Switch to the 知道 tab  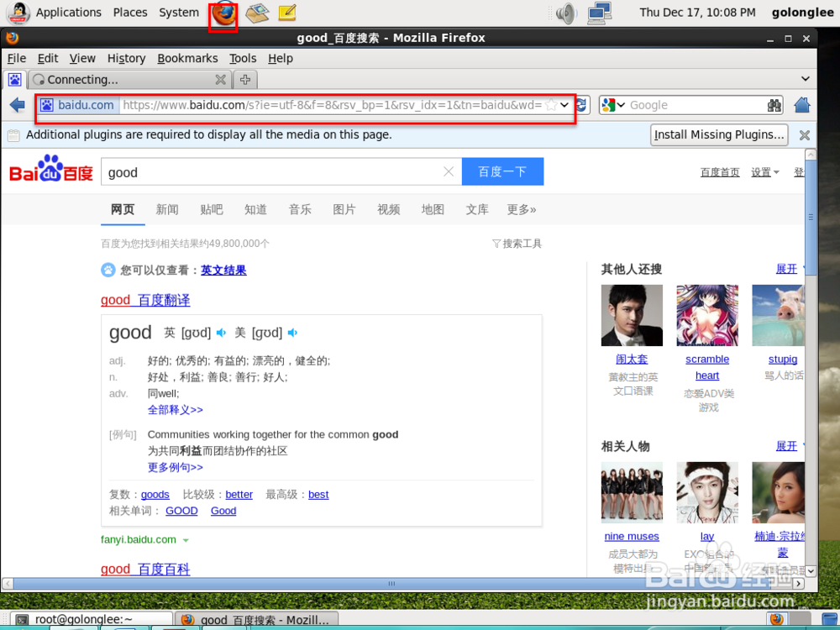pyautogui.click(x=255, y=209)
